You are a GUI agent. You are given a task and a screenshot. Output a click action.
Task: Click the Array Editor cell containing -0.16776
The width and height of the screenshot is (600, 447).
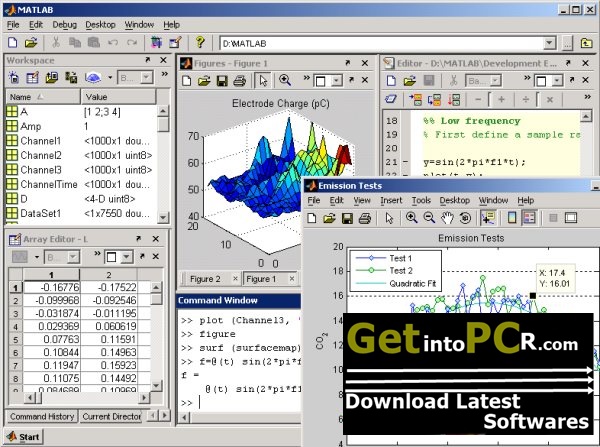click(x=52, y=287)
